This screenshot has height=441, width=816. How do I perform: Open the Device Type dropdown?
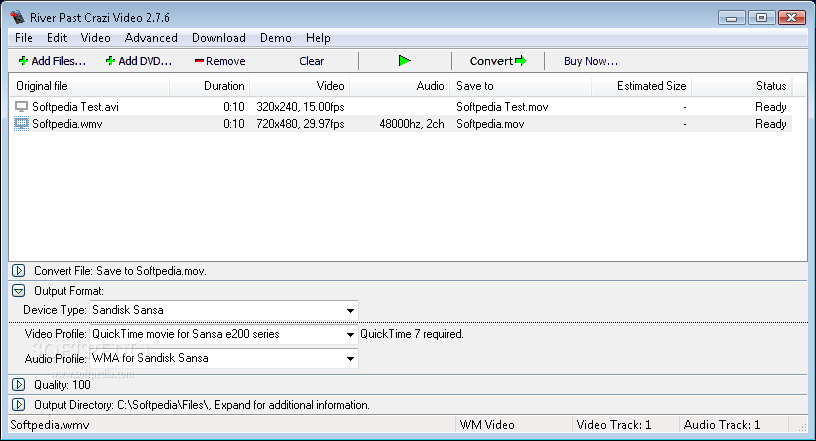(x=350, y=310)
